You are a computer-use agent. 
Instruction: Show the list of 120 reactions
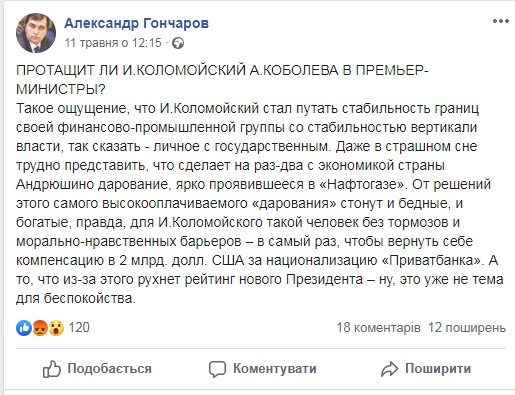(79, 328)
